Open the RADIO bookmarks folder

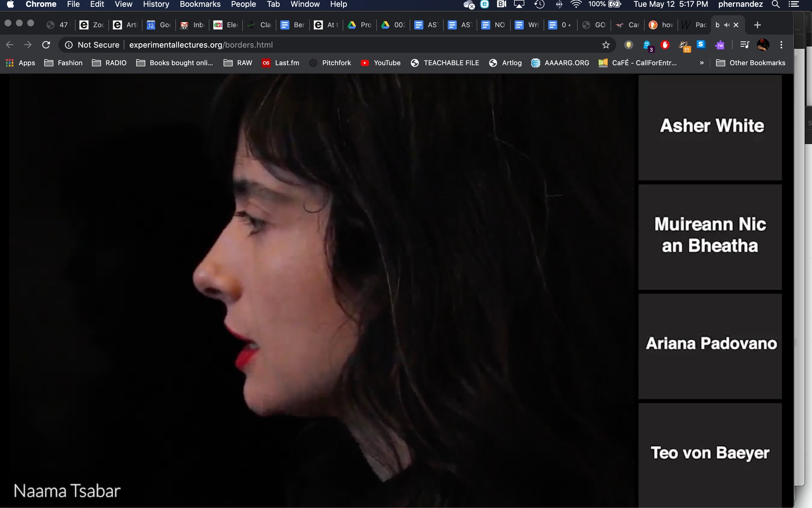tap(109, 63)
